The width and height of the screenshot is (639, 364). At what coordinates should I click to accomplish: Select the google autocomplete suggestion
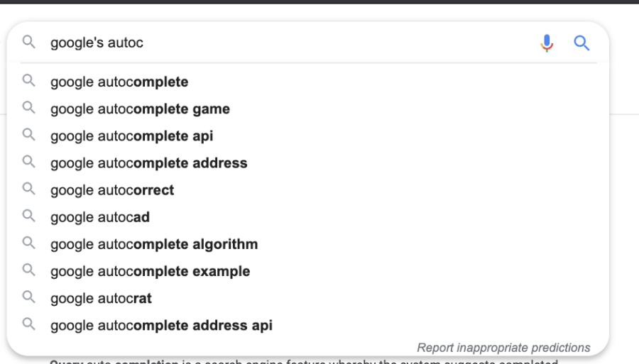(x=307, y=82)
